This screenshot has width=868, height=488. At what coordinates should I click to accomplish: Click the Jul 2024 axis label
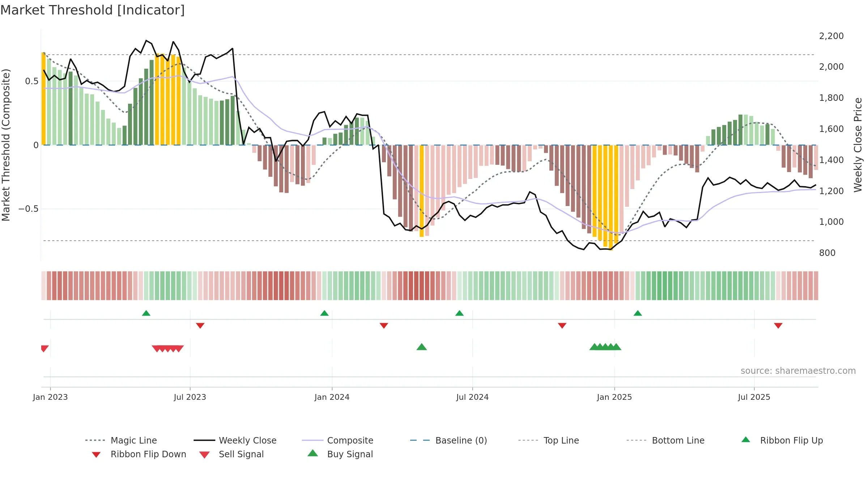point(472,397)
